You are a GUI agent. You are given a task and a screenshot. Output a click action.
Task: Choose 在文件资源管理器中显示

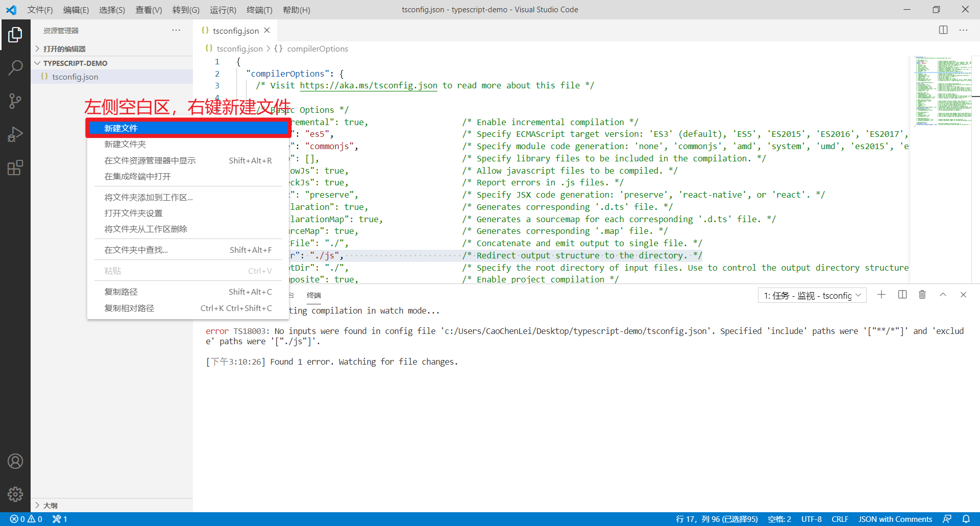click(188, 160)
